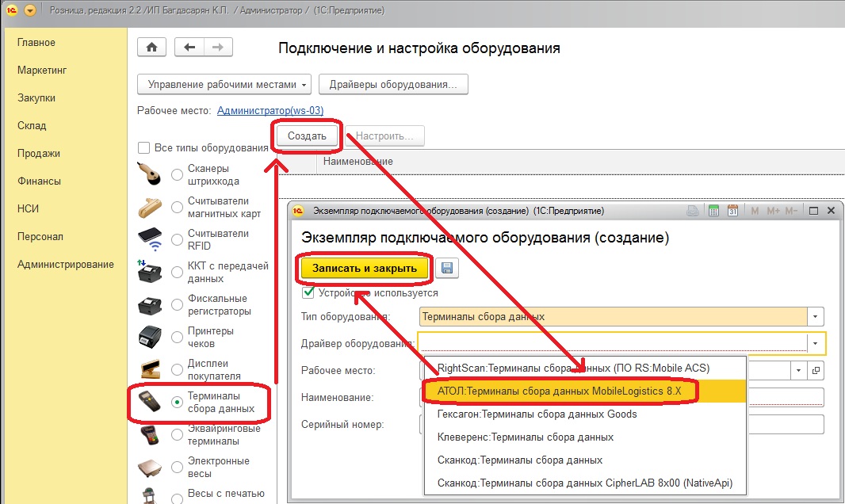The image size is (845, 504).
Task: Save the record with the floppy disk icon
Action: click(x=447, y=268)
